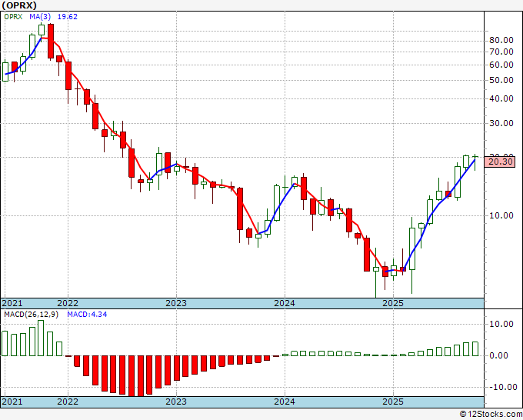Click the (OPRX) chart title
523x420 pixels.
(19, 5)
